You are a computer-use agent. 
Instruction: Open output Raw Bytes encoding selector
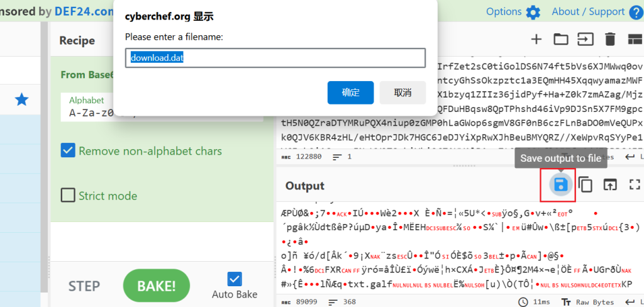pyautogui.click(x=591, y=302)
